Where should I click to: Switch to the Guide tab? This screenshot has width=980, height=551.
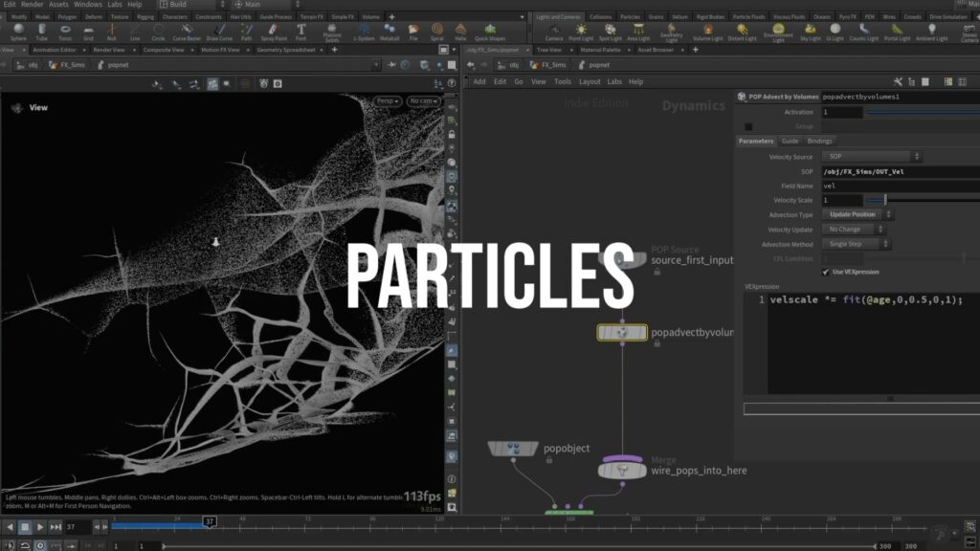(790, 142)
